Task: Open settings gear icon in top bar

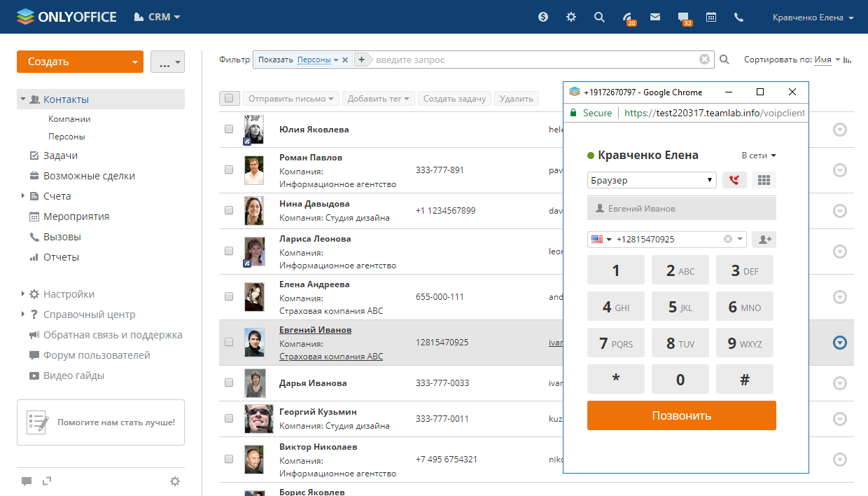Action: (571, 18)
